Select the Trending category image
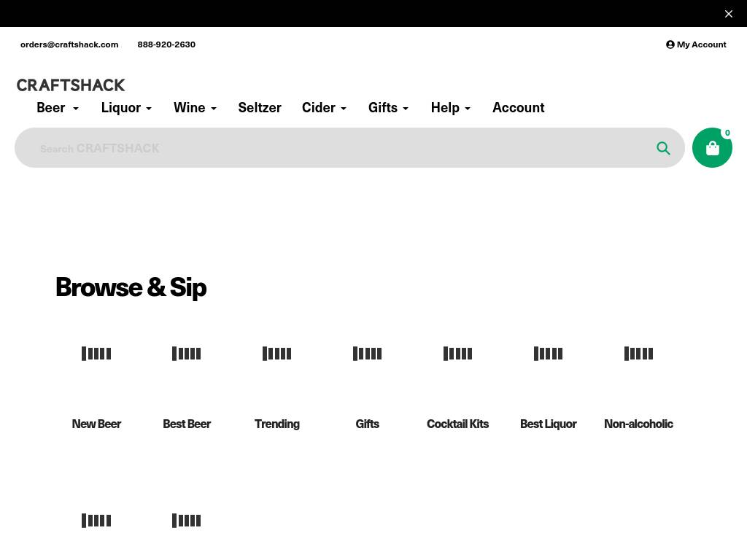The height and width of the screenshot is (560, 747). pos(277,354)
